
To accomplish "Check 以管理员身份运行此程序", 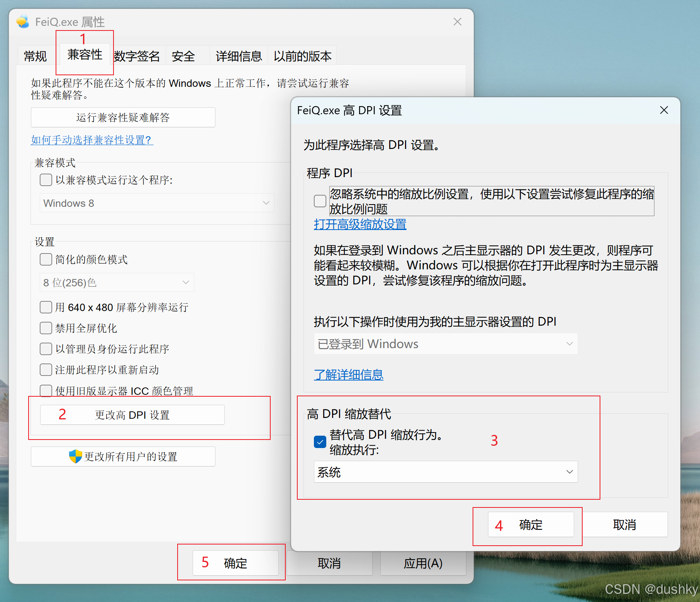I will pos(46,349).
